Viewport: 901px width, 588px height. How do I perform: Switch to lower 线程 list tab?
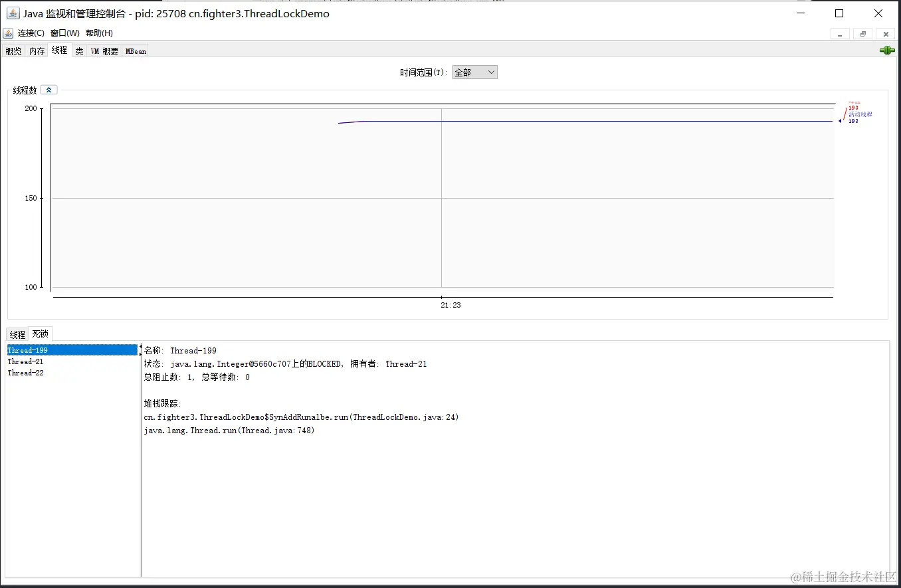pos(17,334)
